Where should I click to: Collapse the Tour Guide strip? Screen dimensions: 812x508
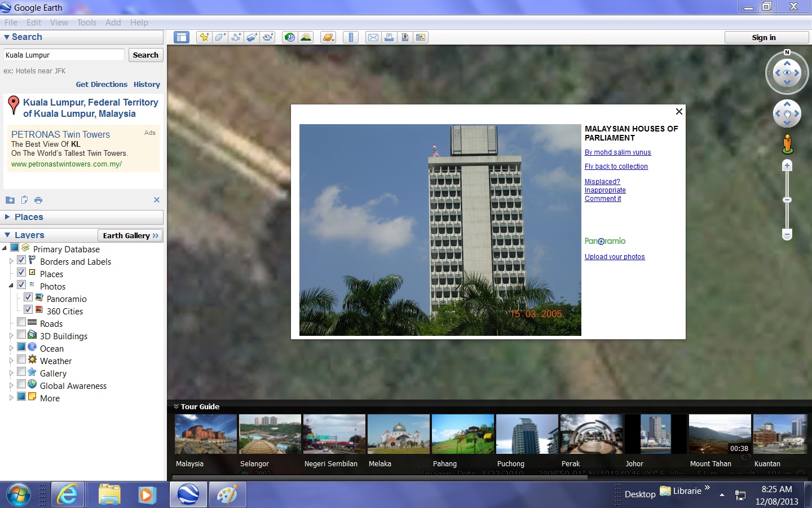point(176,406)
